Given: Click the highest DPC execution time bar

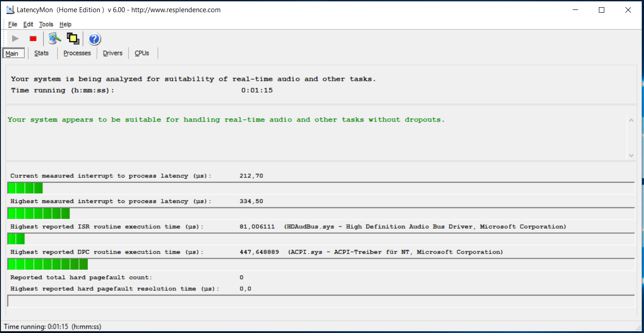Looking at the screenshot, I should click(x=48, y=264).
